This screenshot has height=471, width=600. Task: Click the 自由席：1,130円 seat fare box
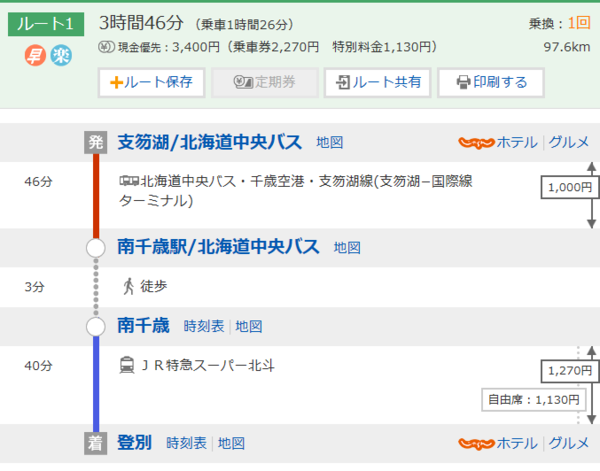531,400
